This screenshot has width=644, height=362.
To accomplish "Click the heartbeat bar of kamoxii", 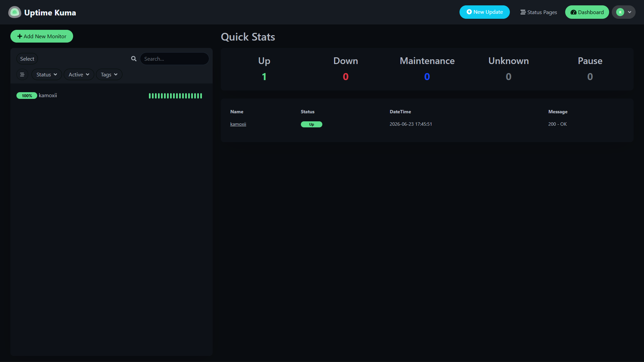I will (175, 96).
